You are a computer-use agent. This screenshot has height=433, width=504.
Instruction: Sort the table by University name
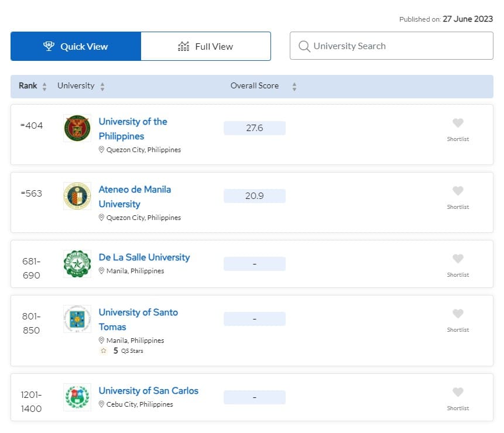tap(102, 86)
